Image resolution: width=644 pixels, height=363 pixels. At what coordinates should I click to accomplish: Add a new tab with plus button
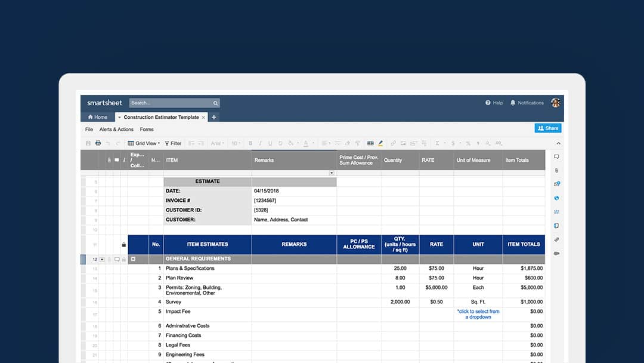pyautogui.click(x=214, y=117)
